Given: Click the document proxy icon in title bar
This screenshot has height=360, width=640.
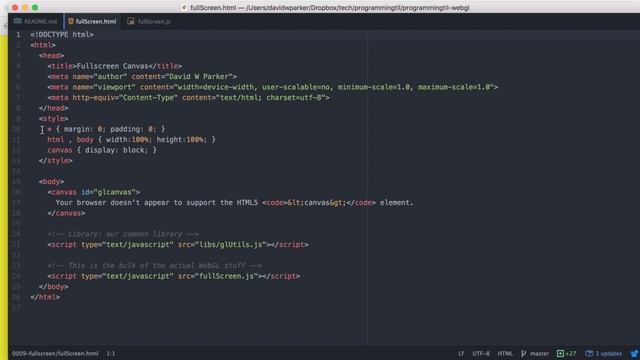Looking at the screenshot, I should [184, 8].
